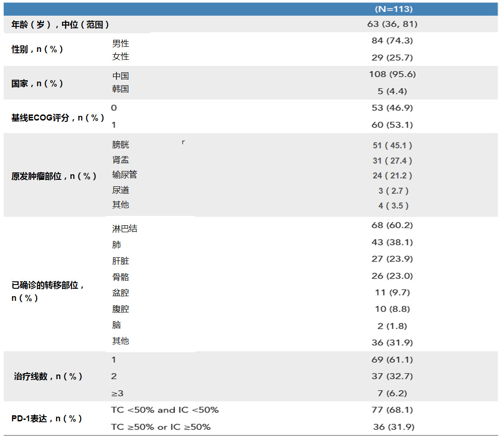Click the 尿道 tumor site
The height and width of the screenshot is (438, 504).
pyautogui.click(x=121, y=190)
